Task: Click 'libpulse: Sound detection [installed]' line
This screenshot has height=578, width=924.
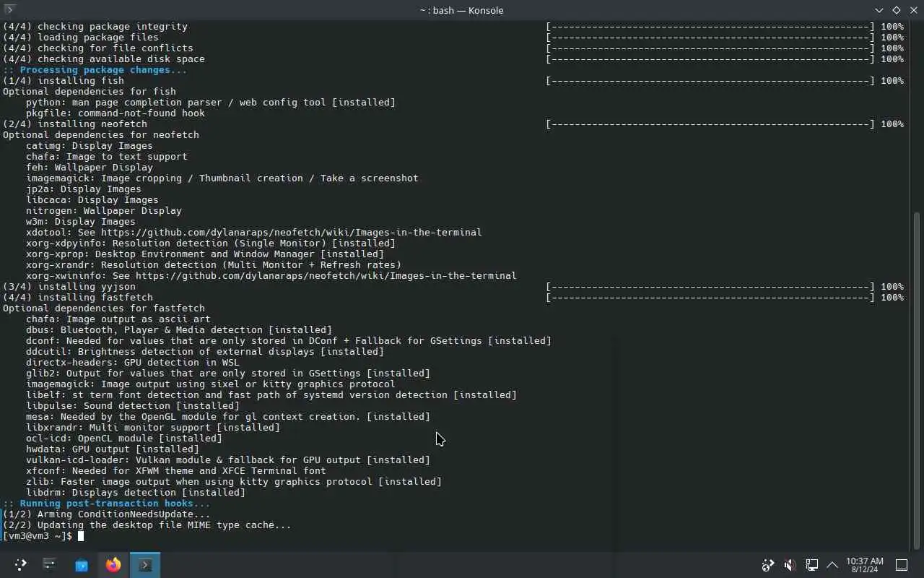Action: point(133,406)
